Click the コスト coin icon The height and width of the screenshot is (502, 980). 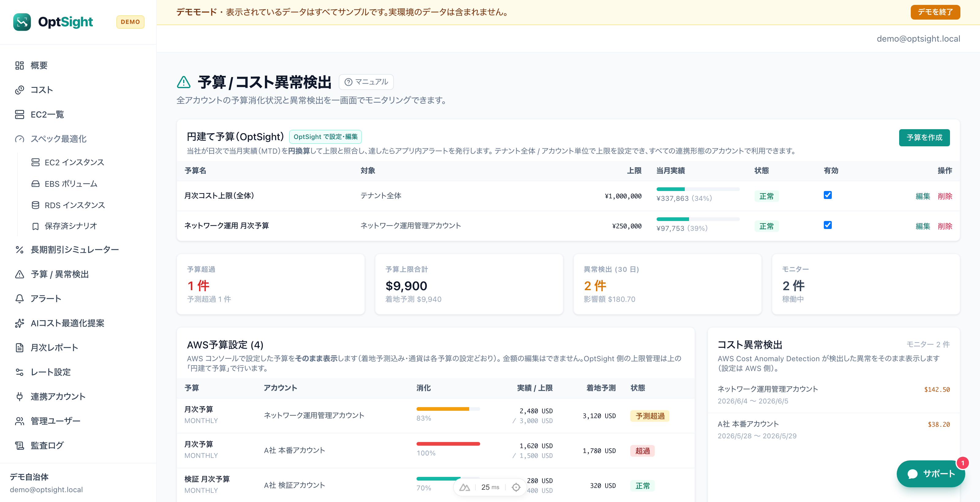[x=19, y=90]
